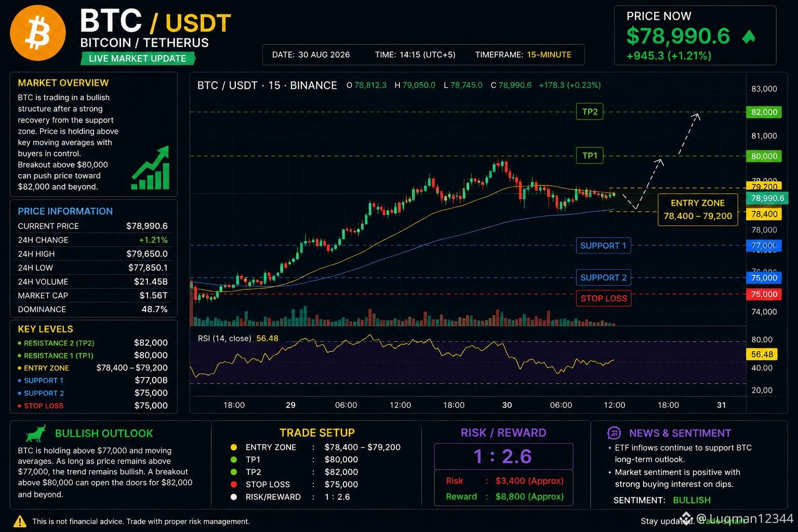Click STOP LOSS row in Key Levels
This screenshot has height=532, width=798.
click(x=92, y=406)
